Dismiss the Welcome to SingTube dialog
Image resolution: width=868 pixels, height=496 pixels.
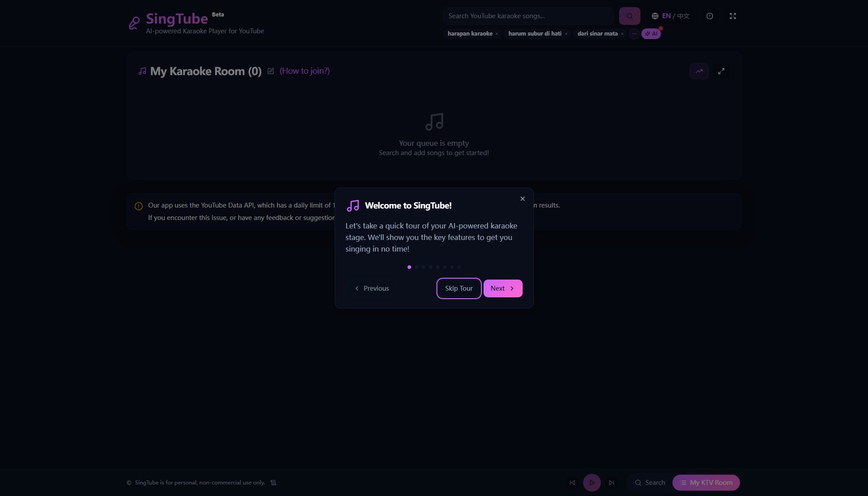point(522,199)
